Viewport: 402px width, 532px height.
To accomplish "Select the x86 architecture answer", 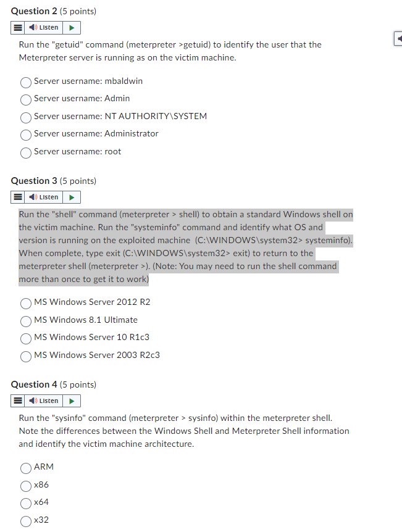I will [25, 486].
